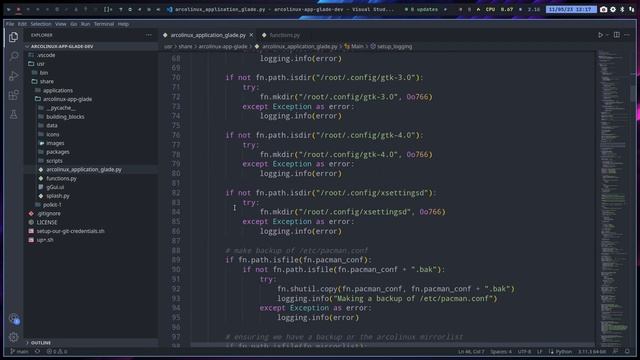Open the Manage gear in activity bar
This screenshot has height=360, width=640.
click(13, 337)
